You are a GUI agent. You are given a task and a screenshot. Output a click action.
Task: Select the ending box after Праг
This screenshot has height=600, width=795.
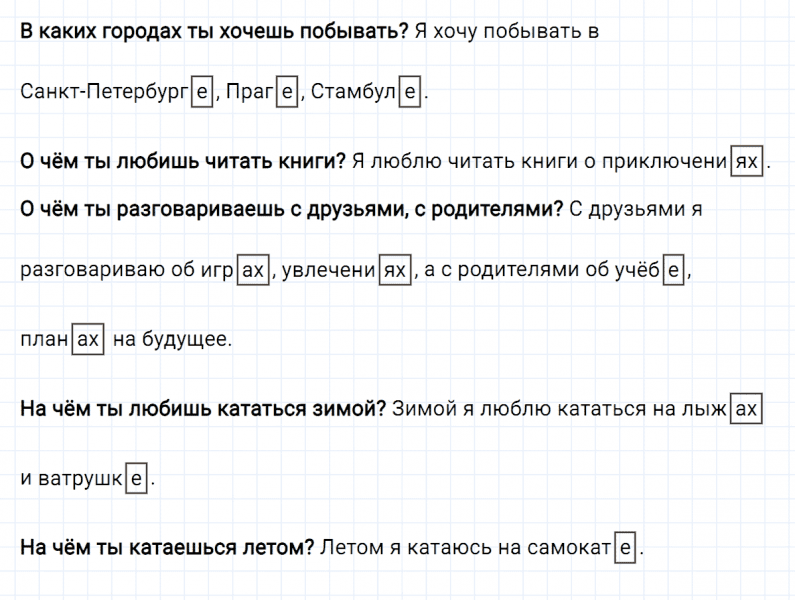pyautogui.click(x=287, y=92)
